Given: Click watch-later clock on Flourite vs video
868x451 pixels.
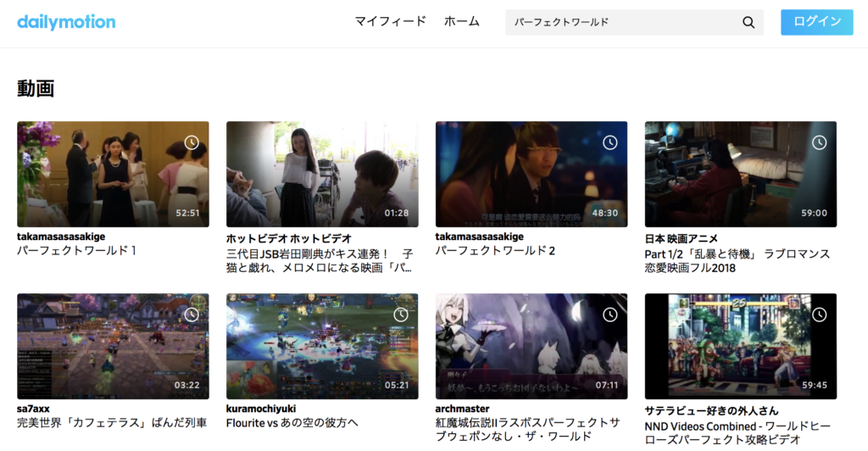Looking at the screenshot, I should click(401, 315).
